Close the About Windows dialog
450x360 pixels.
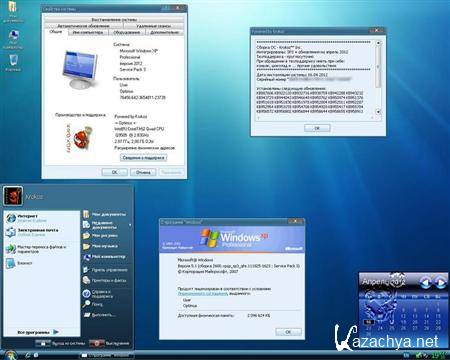coord(295,221)
